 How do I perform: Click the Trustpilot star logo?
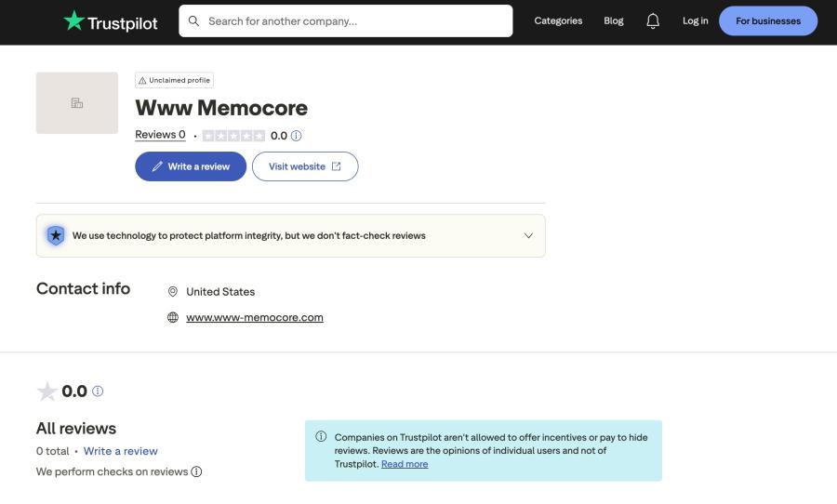point(73,20)
